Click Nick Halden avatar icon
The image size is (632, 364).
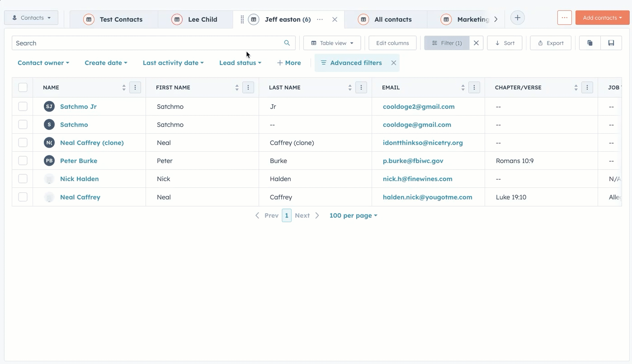point(49,179)
